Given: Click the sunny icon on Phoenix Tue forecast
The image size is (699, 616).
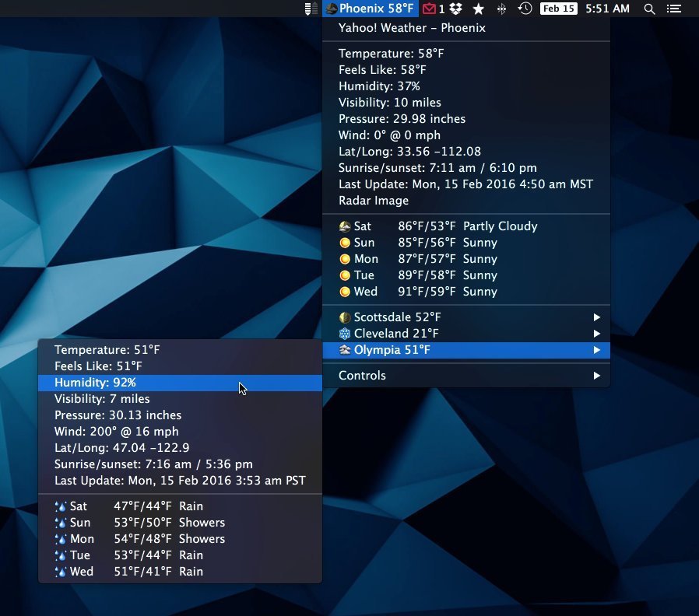Looking at the screenshot, I should (345, 275).
